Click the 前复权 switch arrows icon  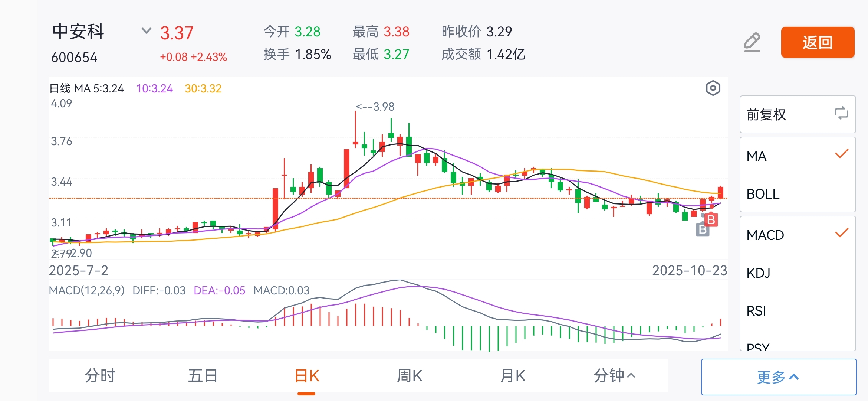pos(841,114)
